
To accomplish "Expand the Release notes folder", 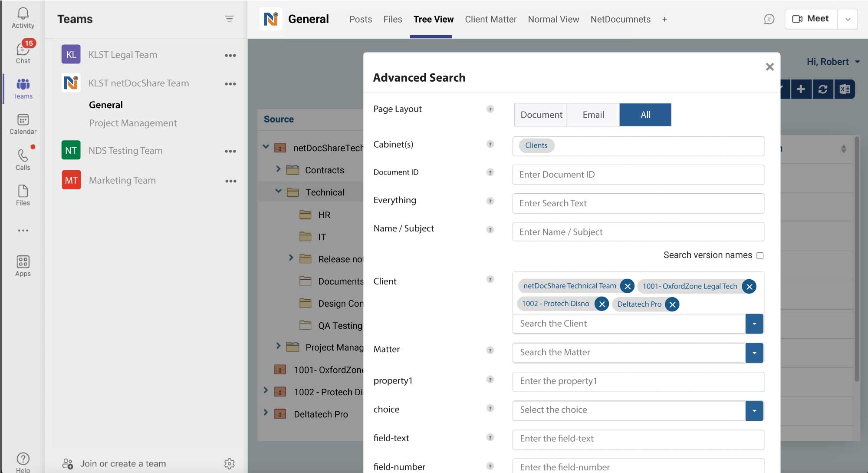I will coord(291,258).
